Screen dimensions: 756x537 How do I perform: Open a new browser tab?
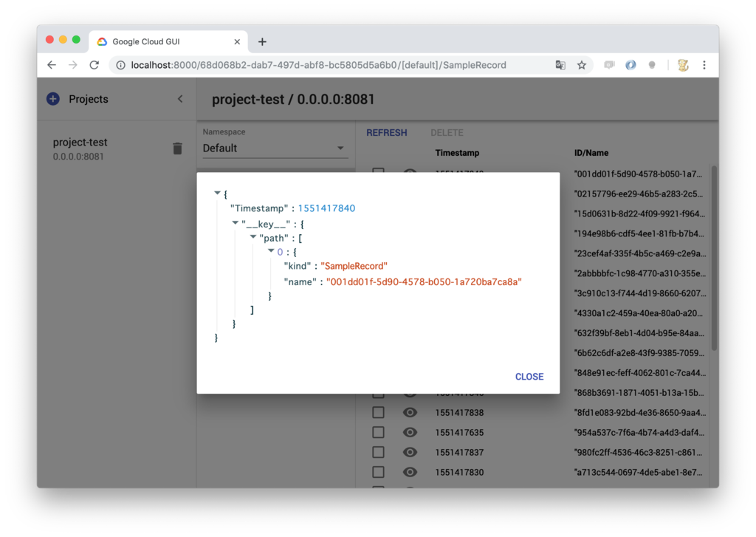(x=262, y=42)
